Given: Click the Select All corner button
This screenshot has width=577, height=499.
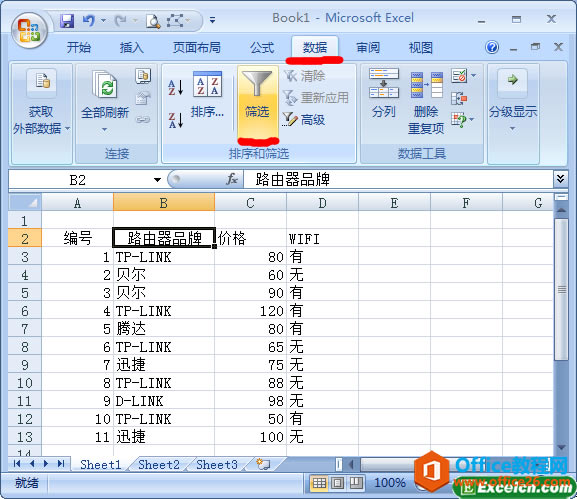Looking at the screenshot, I should pyautogui.click(x=25, y=203).
